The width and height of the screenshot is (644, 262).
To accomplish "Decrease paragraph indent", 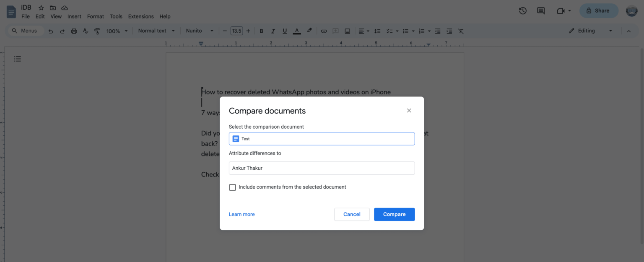I will tap(438, 31).
